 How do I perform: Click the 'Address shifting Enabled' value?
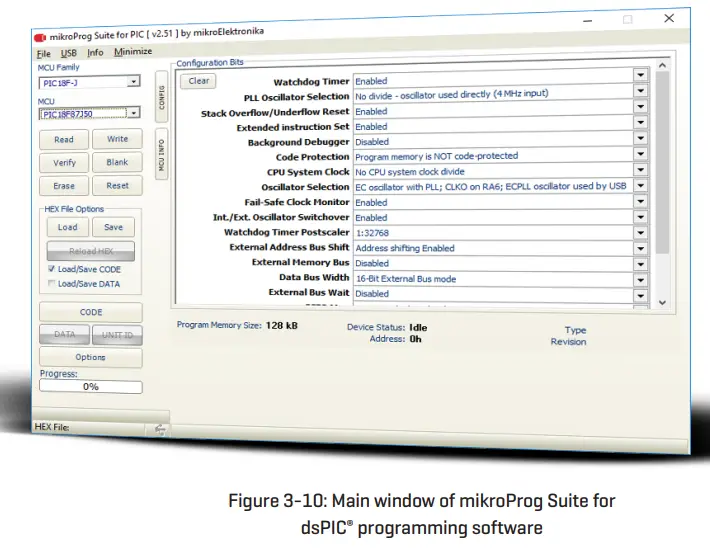tap(405, 248)
